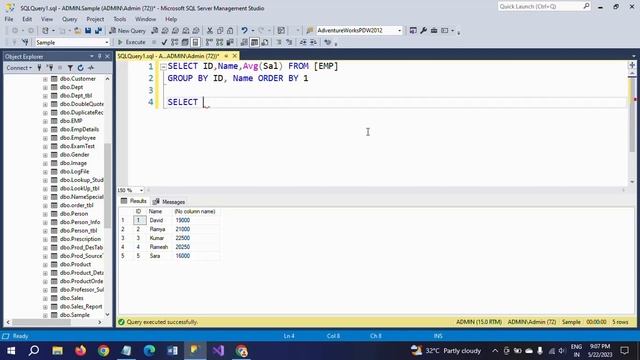Open the Tools menu
The height and width of the screenshot is (360, 640).
(x=120, y=19)
